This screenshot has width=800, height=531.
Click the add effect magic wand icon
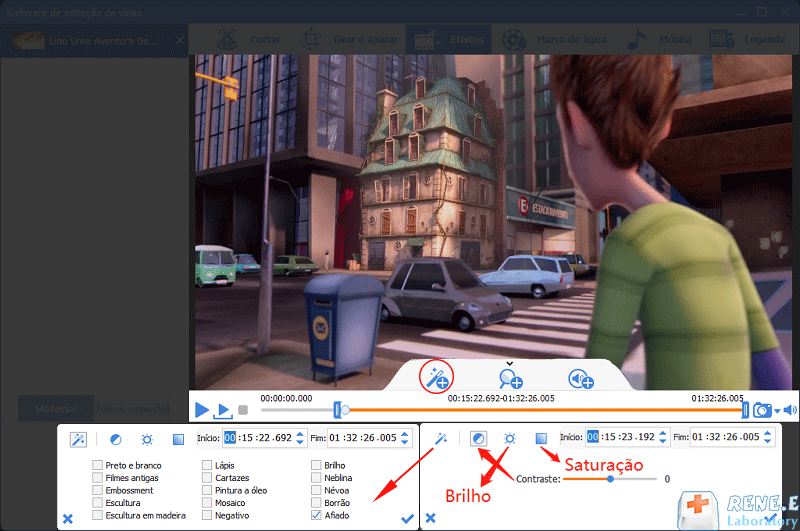pyautogui.click(x=437, y=377)
